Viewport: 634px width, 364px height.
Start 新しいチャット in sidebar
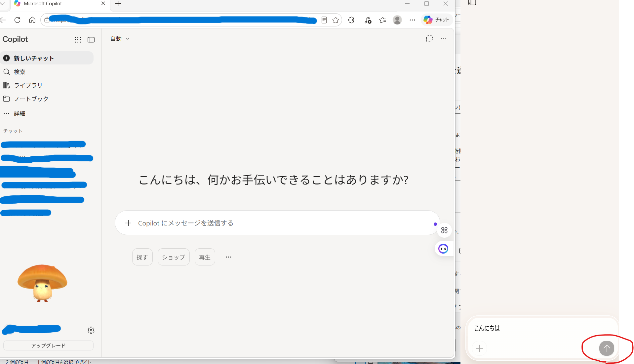point(47,58)
